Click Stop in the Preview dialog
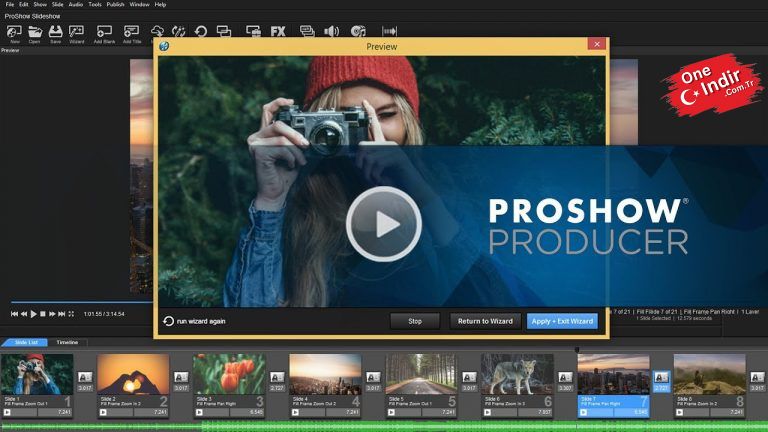768x432 pixels. point(415,321)
